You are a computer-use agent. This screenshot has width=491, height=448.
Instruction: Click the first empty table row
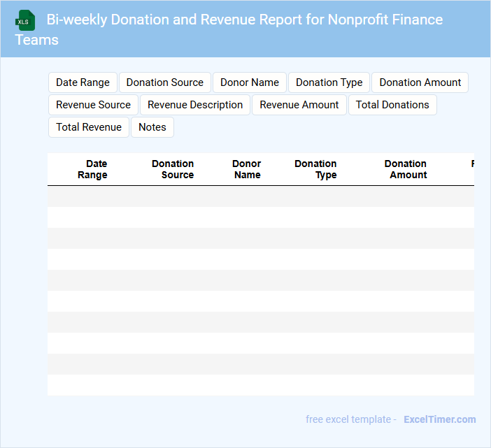click(x=260, y=196)
